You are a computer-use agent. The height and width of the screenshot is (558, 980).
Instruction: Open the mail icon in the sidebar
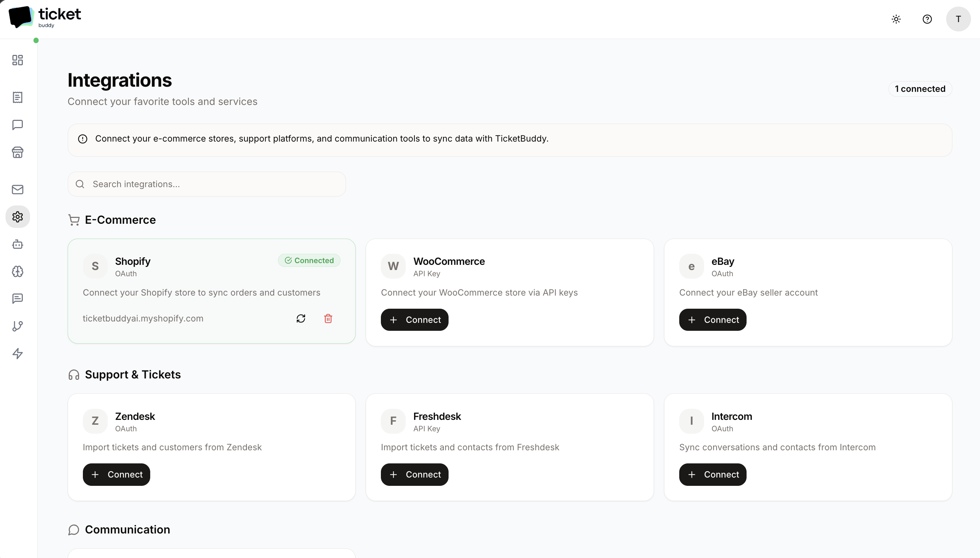point(17,189)
